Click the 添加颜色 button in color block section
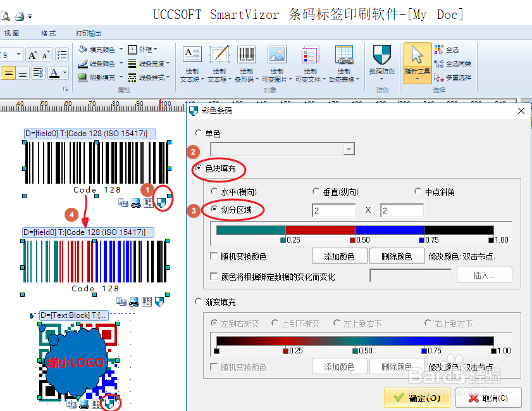The width and height of the screenshot is (532, 411). click(339, 256)
